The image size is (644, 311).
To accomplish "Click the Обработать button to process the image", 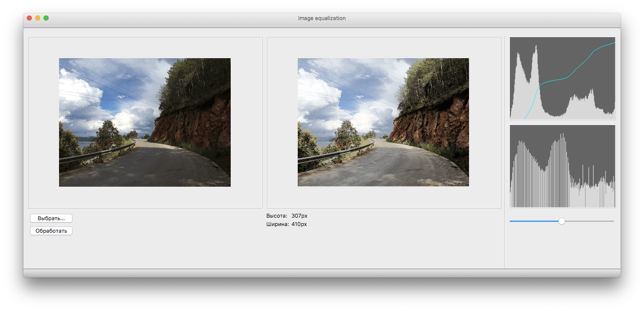I will click(x=51, y=231).
